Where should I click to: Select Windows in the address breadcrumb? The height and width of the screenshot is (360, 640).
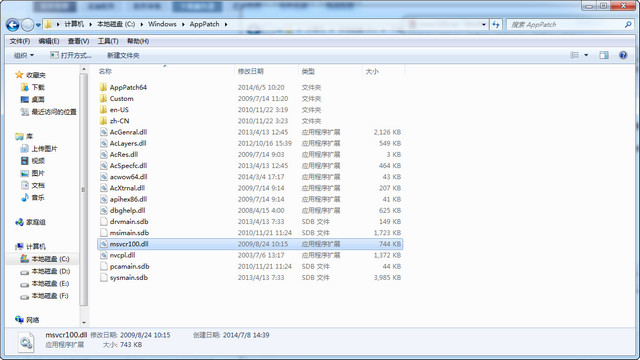coord(162,24)
